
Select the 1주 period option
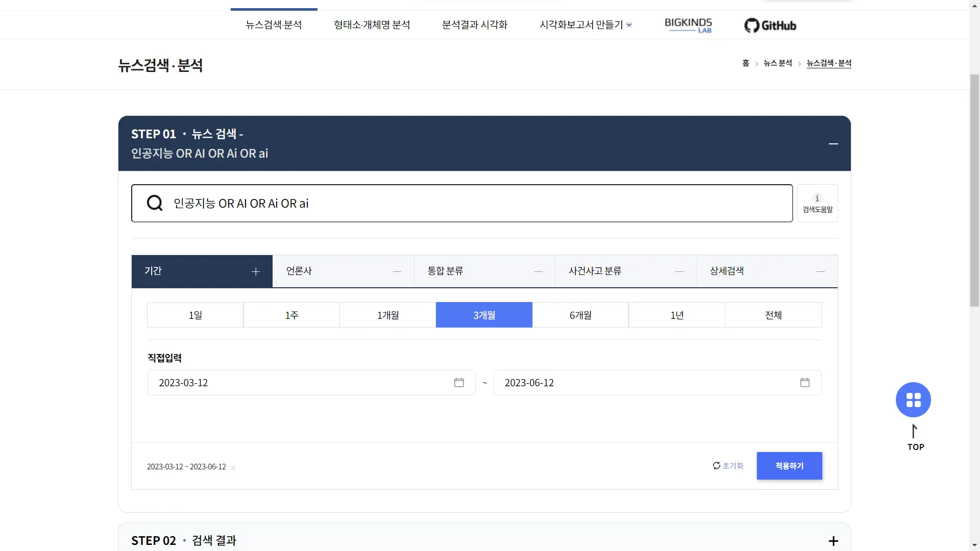tap(291, 315)
